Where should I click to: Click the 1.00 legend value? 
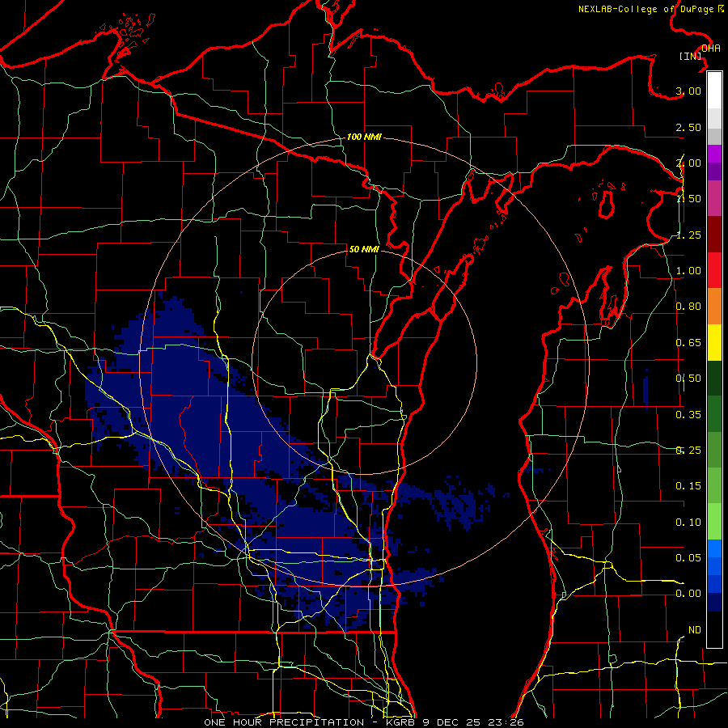pos(688,271)
